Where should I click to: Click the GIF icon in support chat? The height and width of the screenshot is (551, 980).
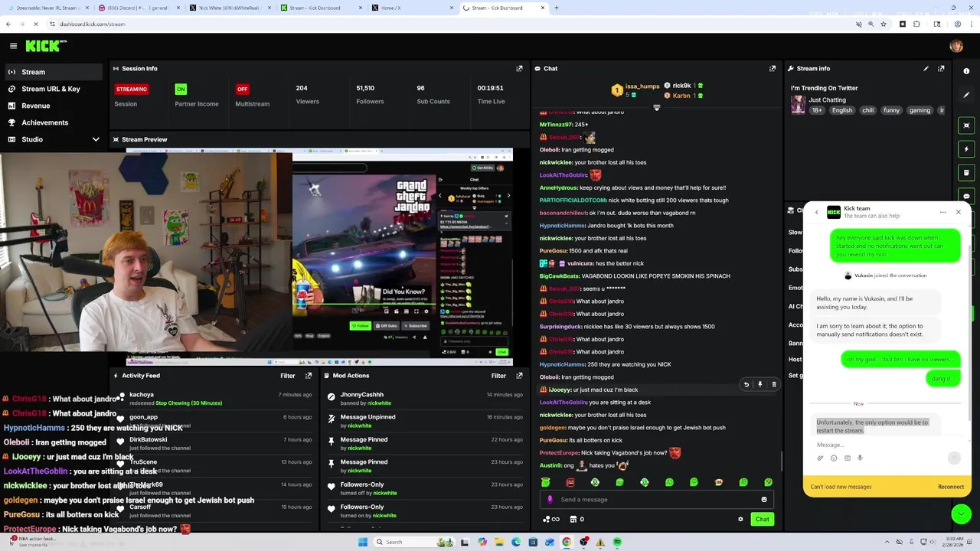pos(847,458)
